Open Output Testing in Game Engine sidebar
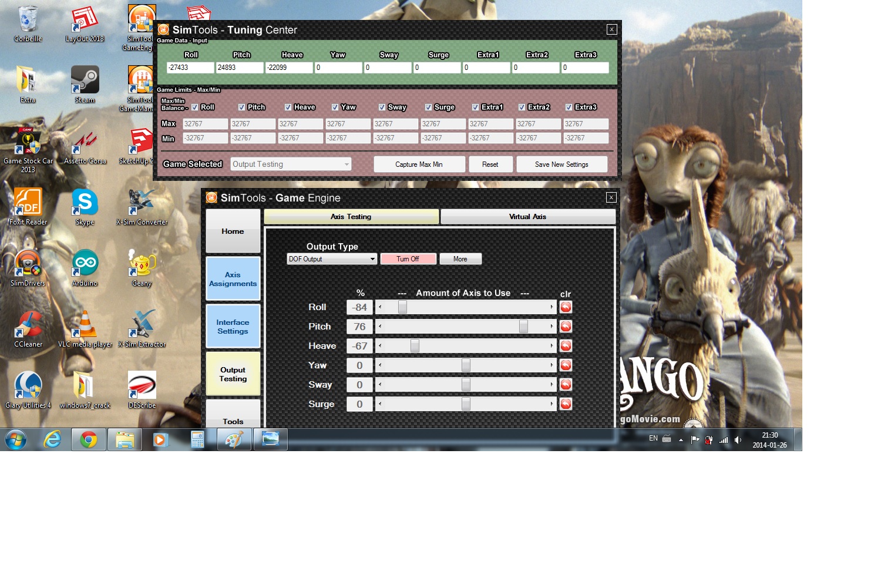The height and width of the screenshot is (588, 881). click(233, 374)
